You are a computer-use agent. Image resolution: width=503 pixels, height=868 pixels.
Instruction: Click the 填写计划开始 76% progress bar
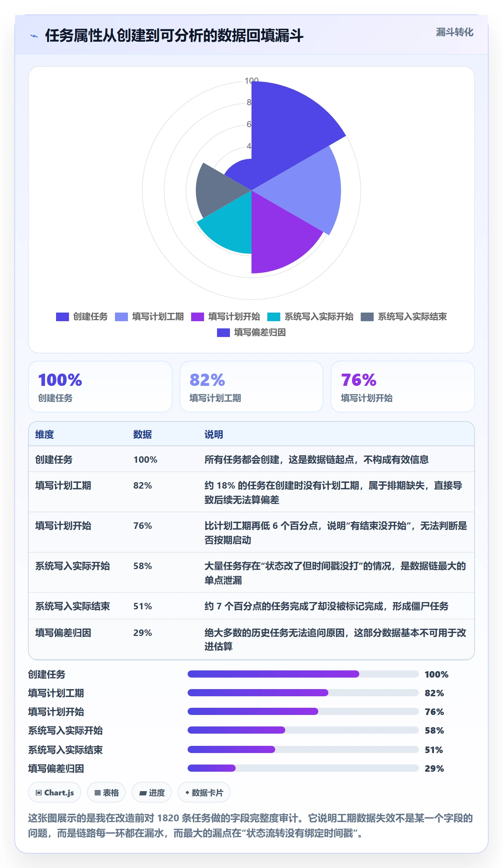point(303,711)
